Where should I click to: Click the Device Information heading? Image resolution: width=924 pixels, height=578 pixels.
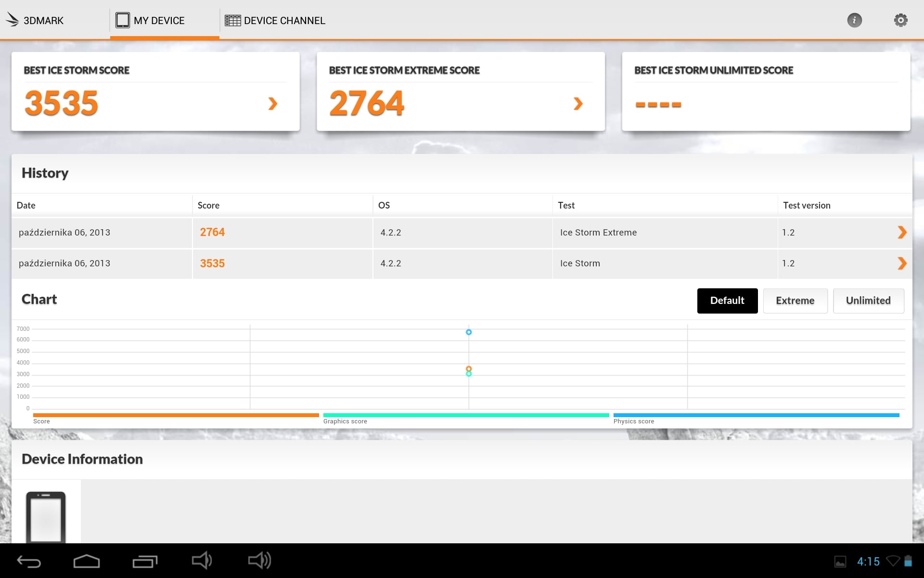point(82,459)
